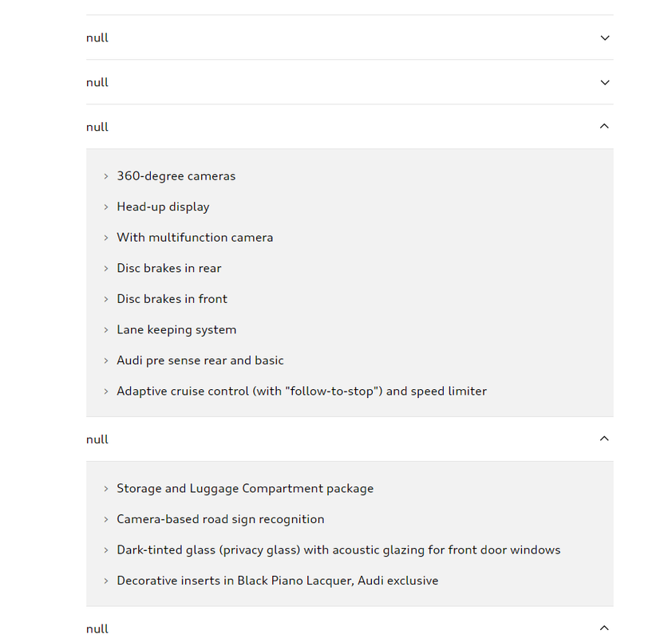The height and width of the screenshot is (638, 672).
Task: Expand the first null accordion section chevron
Action: 605,37
